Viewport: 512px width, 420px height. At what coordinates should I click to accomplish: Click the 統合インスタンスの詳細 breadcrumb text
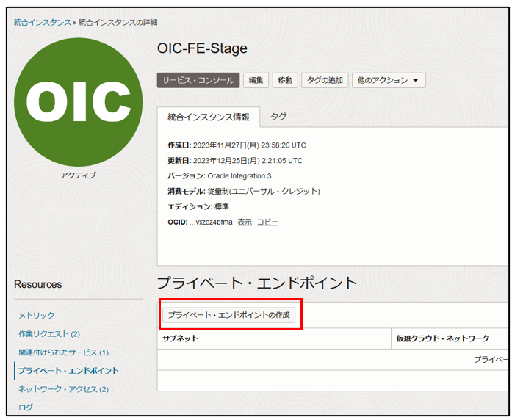pyautogui.click(x=118, y=22)
